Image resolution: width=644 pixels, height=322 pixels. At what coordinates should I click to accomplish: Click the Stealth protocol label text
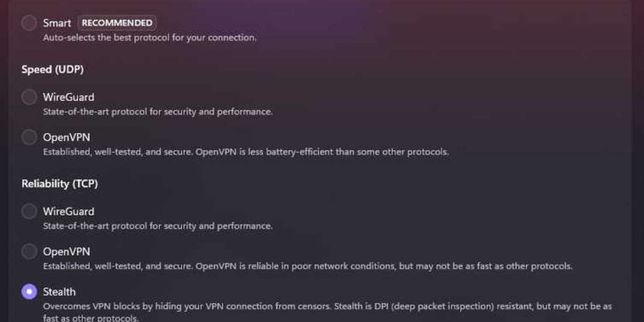[x=59, y=292]
